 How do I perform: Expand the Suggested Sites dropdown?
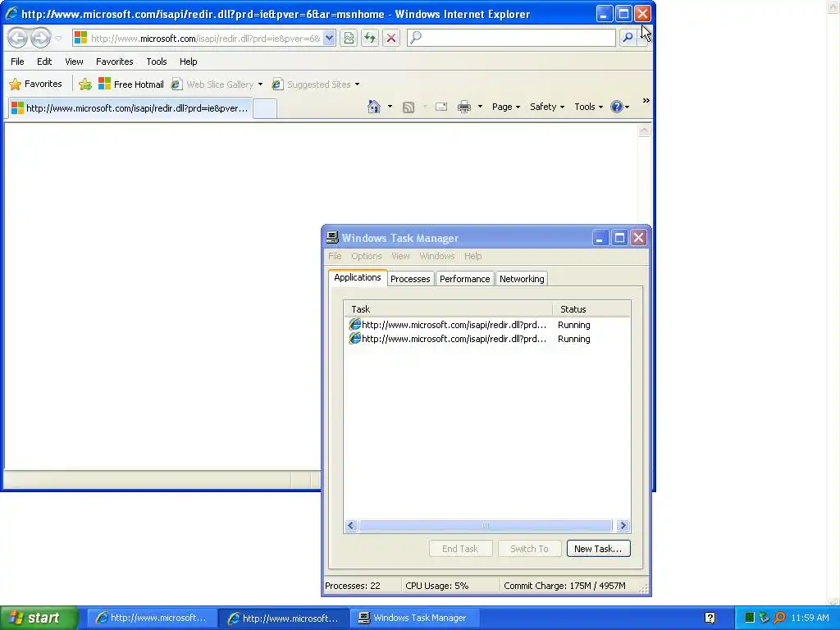click(358, 84)
